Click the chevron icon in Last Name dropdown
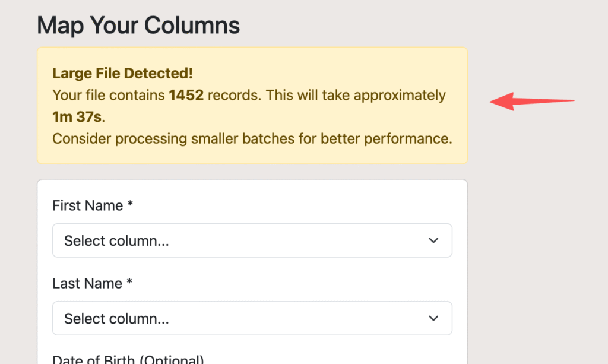This screenshot has width=608, height=364. (433, 319)
